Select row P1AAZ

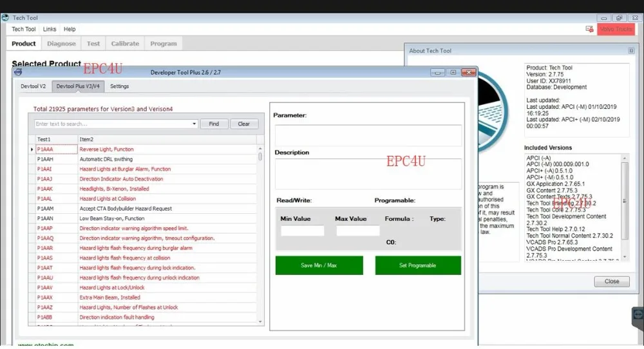(x=56, y=307)
